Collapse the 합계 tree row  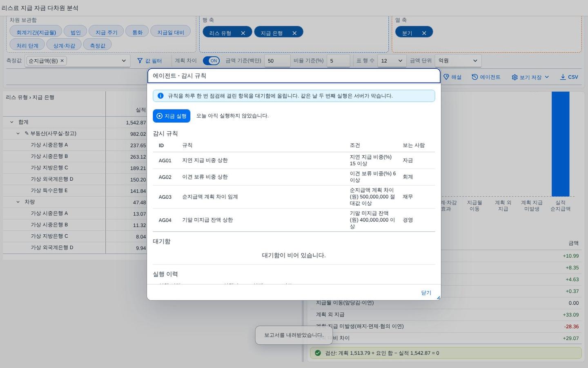(x=11, y=122)
